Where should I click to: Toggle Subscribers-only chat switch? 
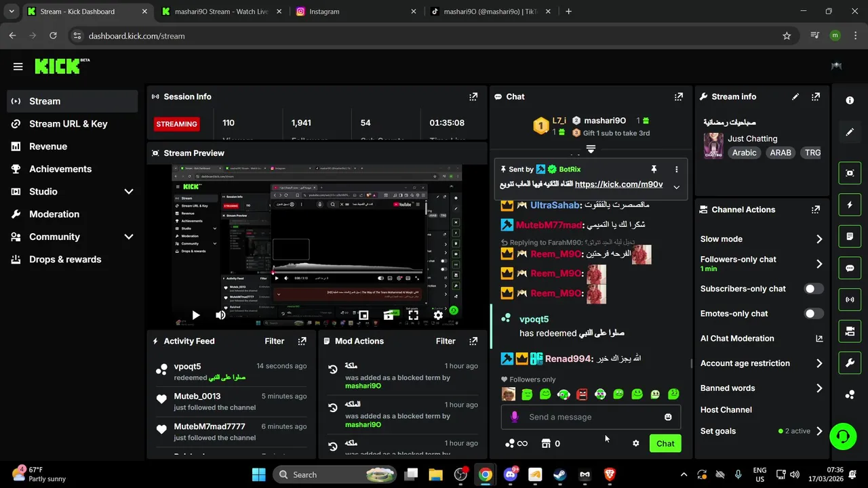click(814, 289)
